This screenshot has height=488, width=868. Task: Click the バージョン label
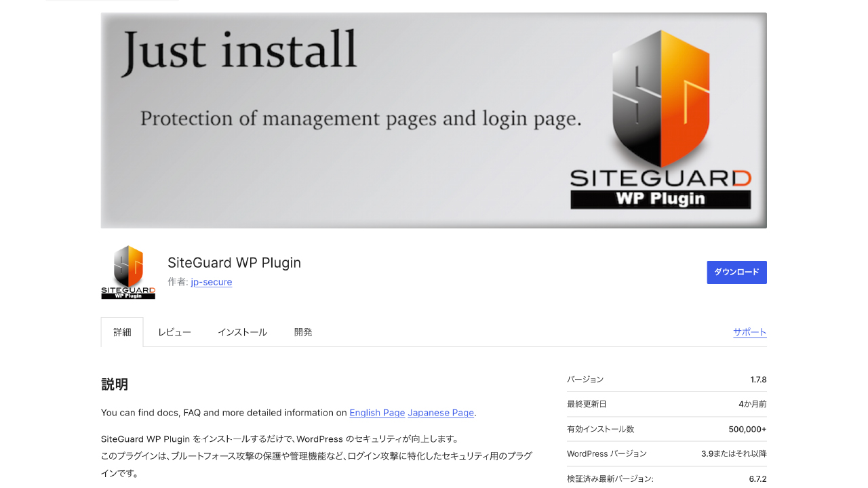[585, 380]
